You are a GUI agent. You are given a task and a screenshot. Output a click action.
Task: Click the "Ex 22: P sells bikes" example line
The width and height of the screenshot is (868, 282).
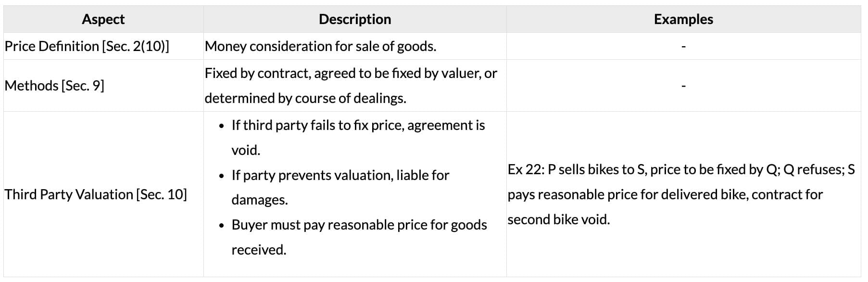[x=681, y=169]
